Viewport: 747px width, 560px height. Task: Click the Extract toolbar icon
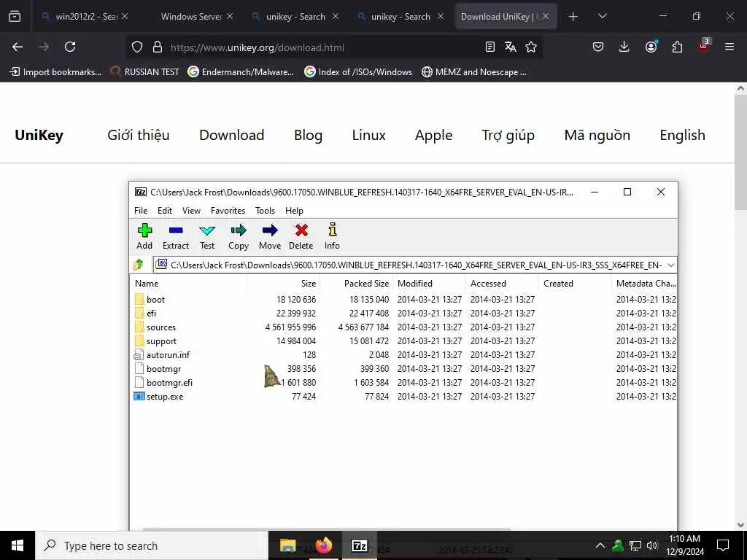tap(176, 237)
